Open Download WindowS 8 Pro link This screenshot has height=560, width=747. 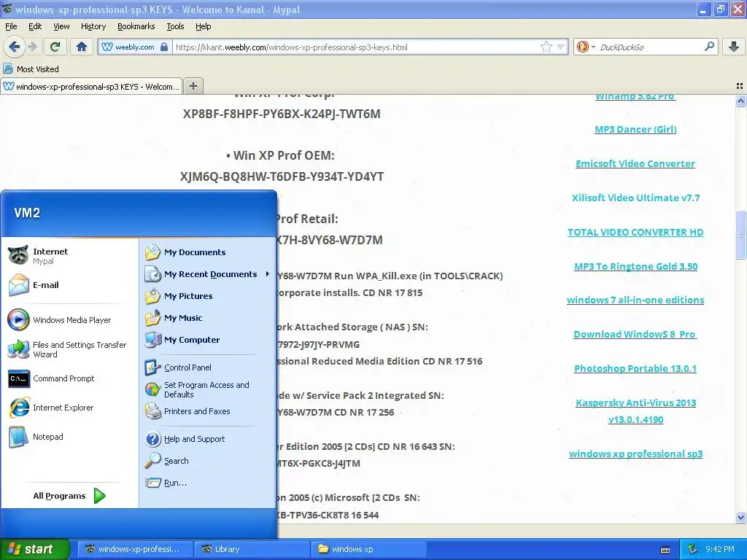(x=635, y=334)
